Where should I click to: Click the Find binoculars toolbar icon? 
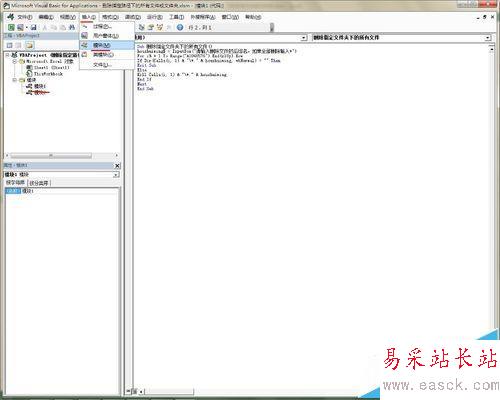71,27
